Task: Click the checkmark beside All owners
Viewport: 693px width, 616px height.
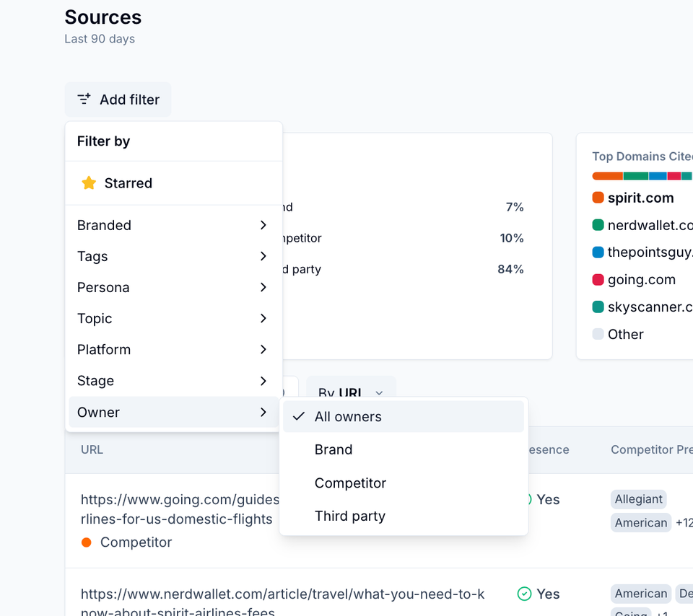Action: pos(298,417)
